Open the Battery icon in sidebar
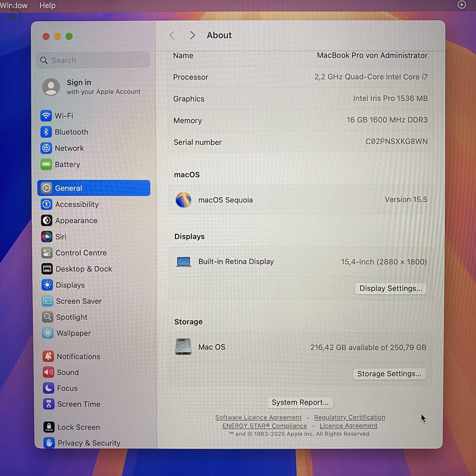Image resolution: width=476 pixels, height=476 pixels. coord(46,164)
